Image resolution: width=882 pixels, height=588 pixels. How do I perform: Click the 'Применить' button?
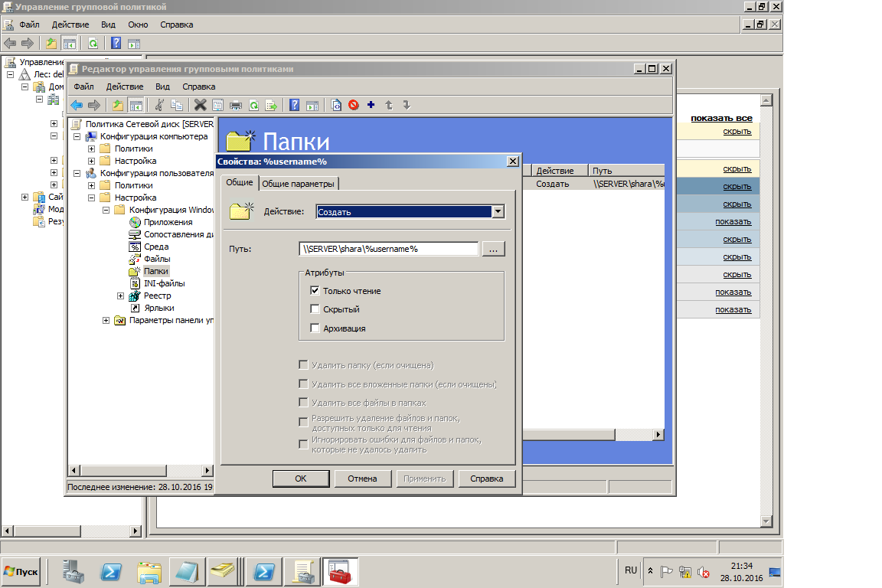[425, 479]
